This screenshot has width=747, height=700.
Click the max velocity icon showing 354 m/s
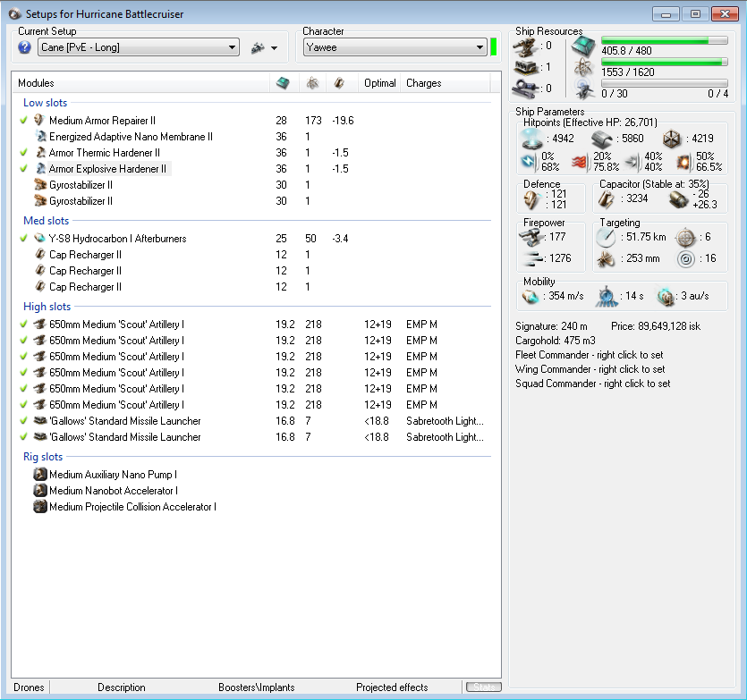click(x=531, y=296)
